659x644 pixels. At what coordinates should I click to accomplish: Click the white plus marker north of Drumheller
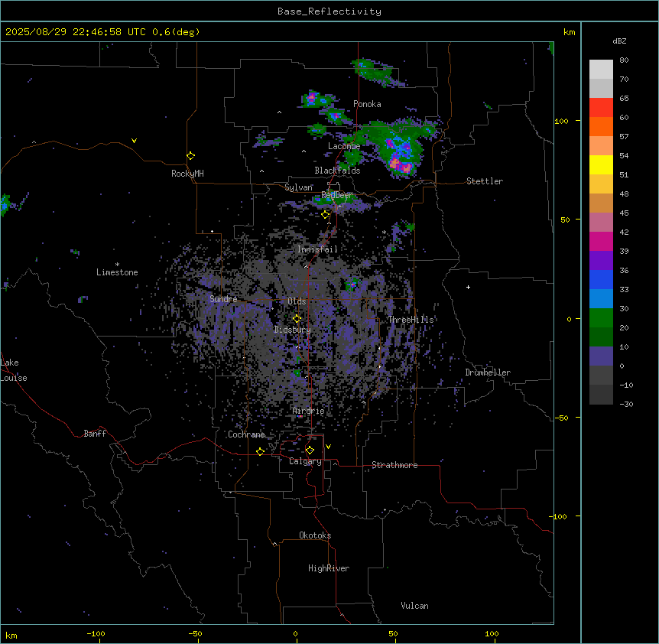468,287
